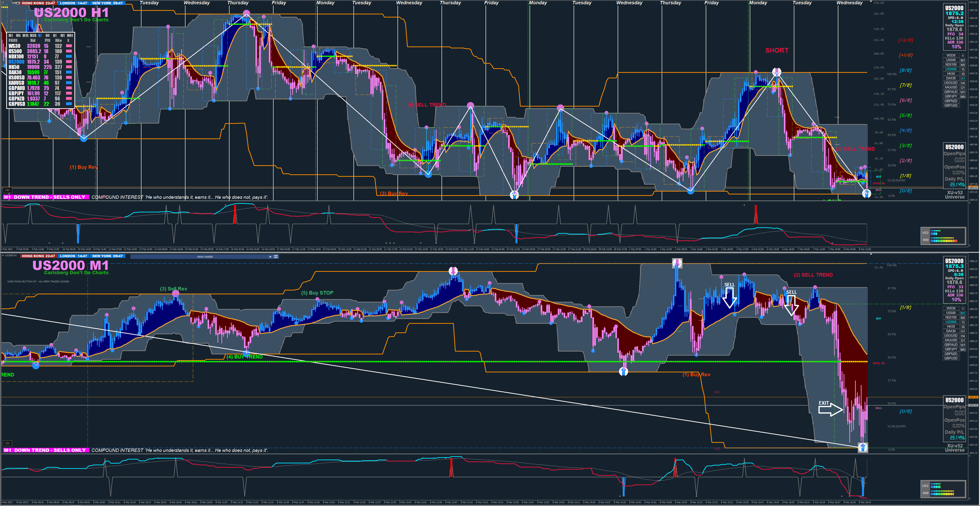
Task: Toggle ON button in lower M1 chart
Action: tap(7, 443)
